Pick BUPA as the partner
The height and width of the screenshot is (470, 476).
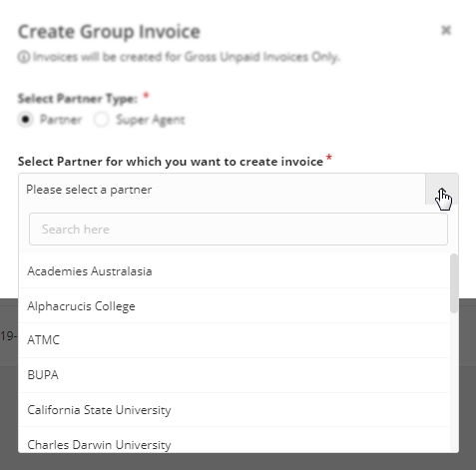click(235, 375)
